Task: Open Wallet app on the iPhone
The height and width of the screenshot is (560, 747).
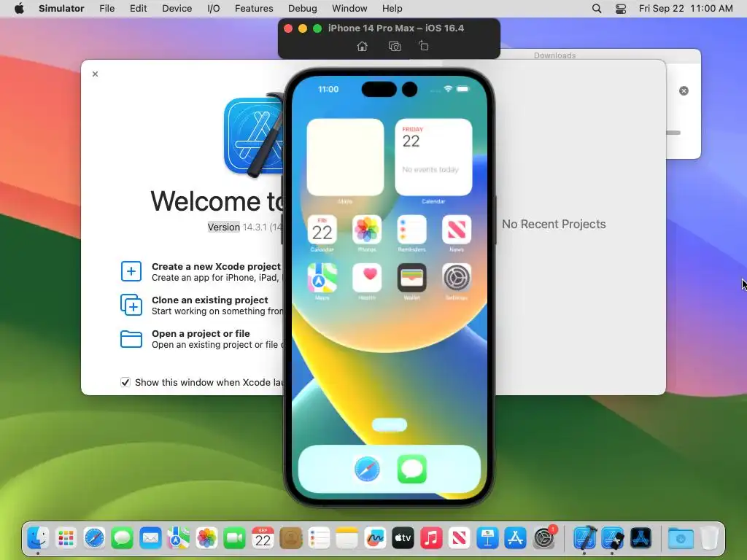Action: pos(411,278)
